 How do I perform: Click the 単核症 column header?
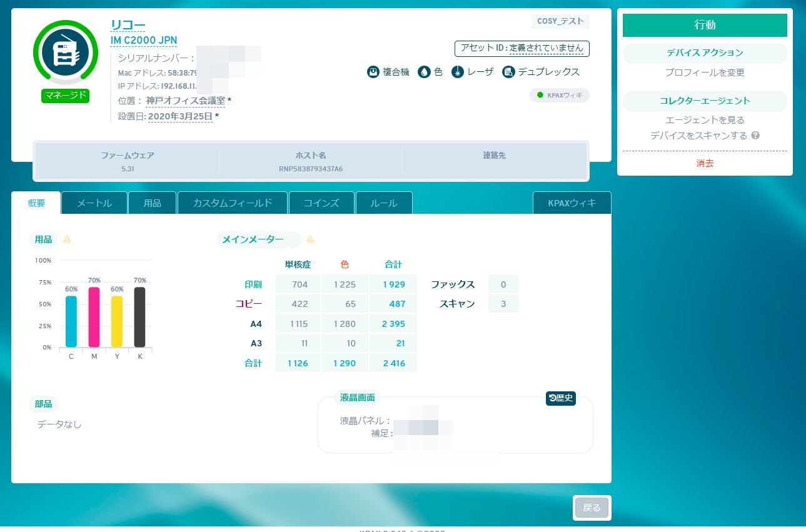pyautogui.click(x=298, y=265)
